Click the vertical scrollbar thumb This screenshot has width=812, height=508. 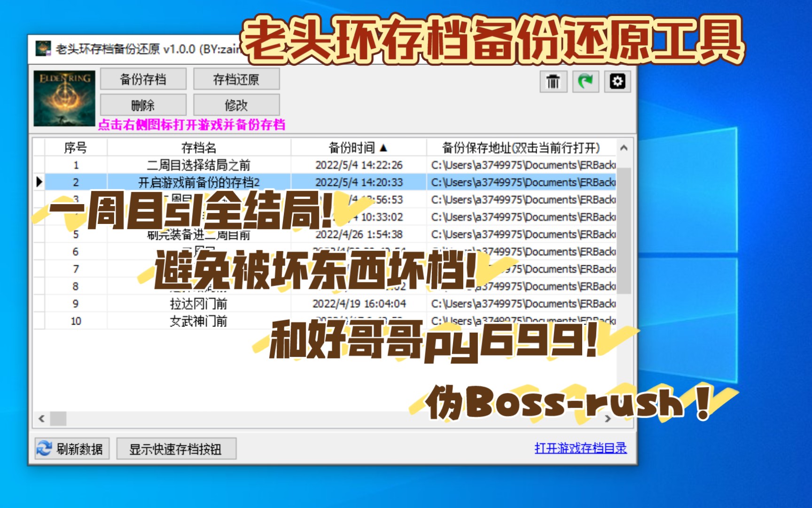[x=624, y=230]
